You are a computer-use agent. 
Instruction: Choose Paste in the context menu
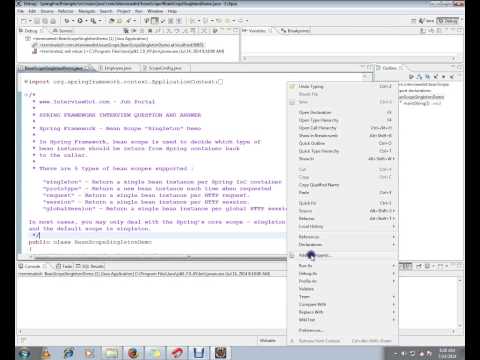click(x=343, y=192)
